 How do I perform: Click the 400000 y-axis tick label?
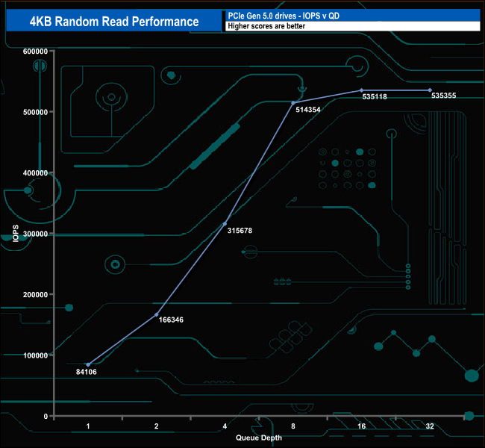pos(35,172)
